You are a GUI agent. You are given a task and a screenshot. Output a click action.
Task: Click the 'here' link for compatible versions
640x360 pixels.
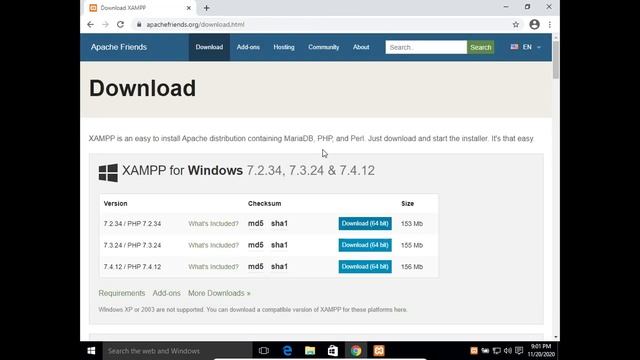click(400, 310)
